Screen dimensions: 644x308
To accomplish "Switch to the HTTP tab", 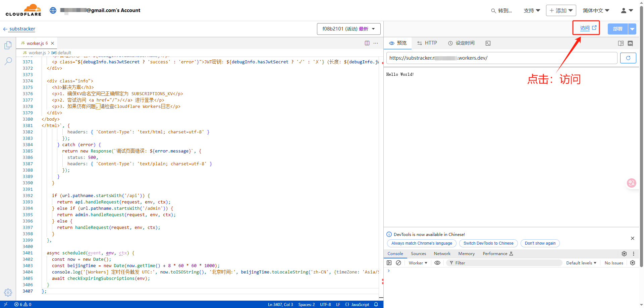I will pos(427,43).
